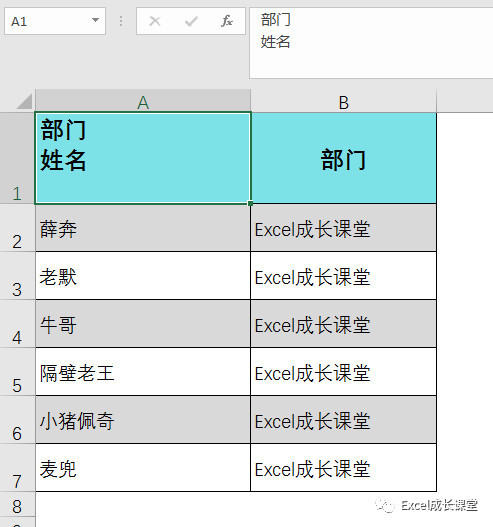Select column A header
Screen dimensions: 493x527
tap(143, 101)
